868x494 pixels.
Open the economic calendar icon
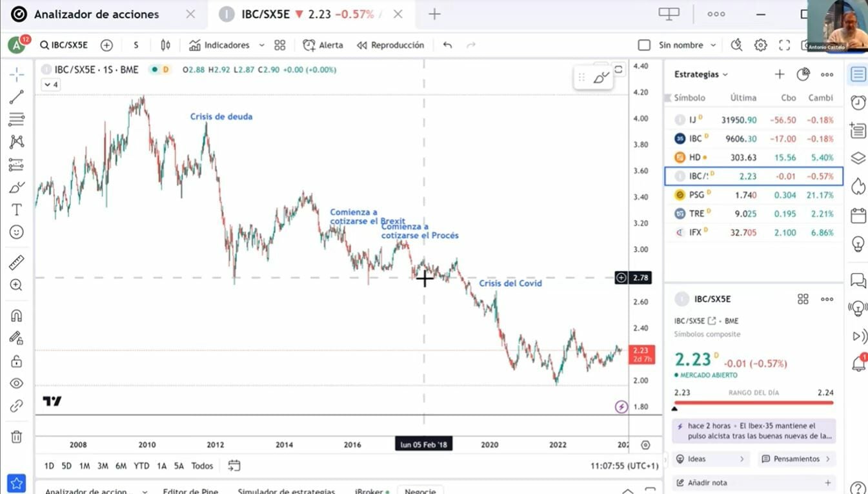pyautogui.click(x=858, y=215)
